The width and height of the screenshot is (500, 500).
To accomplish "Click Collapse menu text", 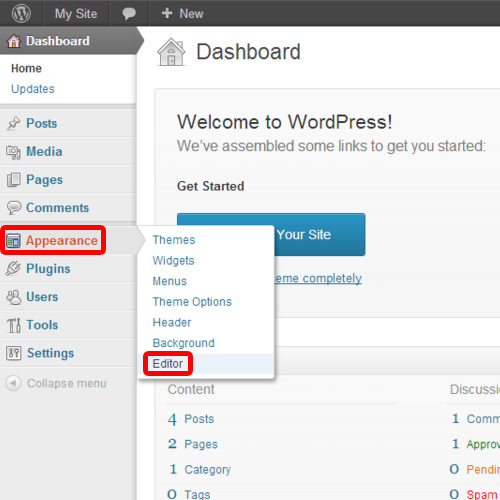I will (x=67, y=383).
